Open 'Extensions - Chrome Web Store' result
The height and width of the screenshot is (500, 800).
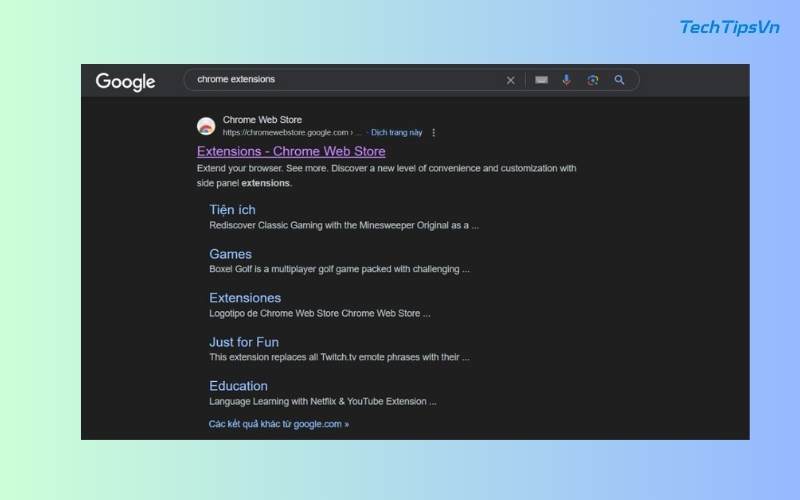pyautogui.click(x=291, y=151)
